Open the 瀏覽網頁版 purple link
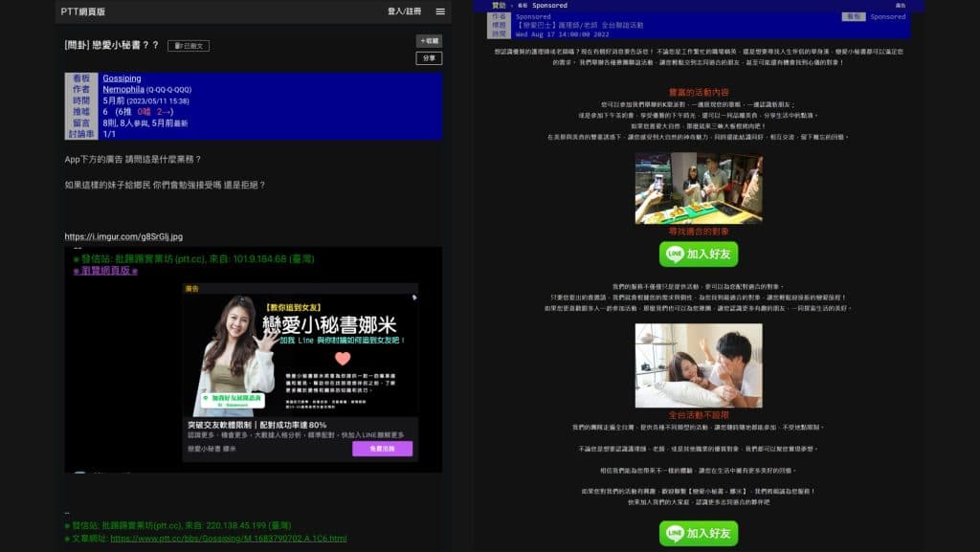This screenshot has width=980, height=552. pos(105,271)
